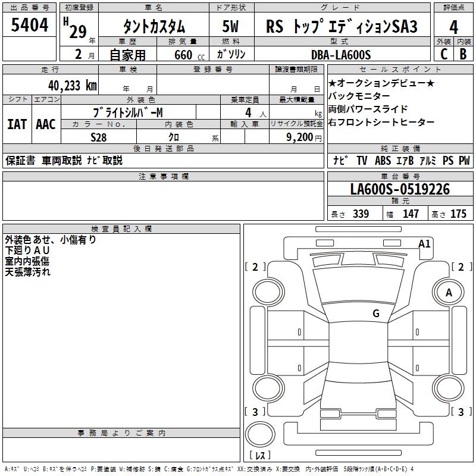Click the fuel type ガソリン
The image size is (476, 476).
(x=231, y=54)
